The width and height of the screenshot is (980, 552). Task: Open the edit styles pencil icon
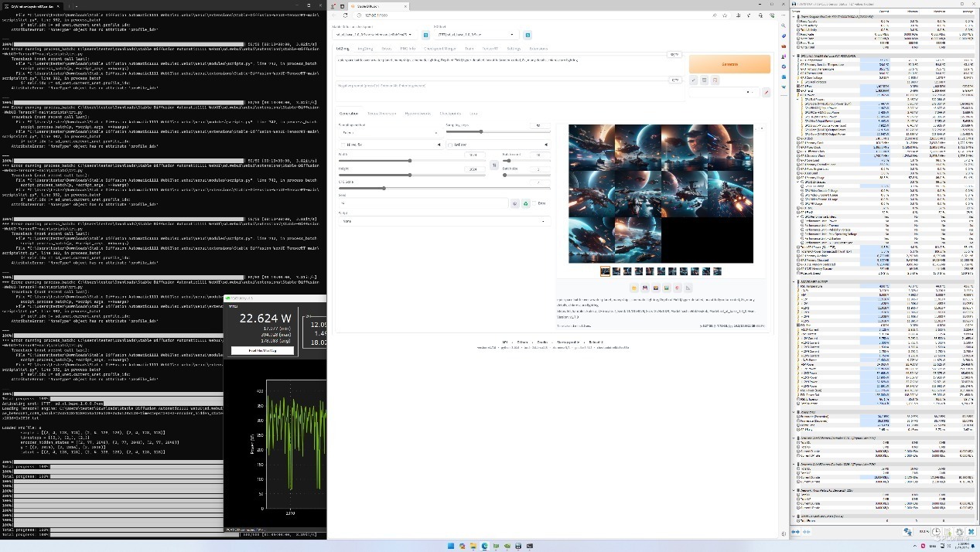[x=766, y=92]
